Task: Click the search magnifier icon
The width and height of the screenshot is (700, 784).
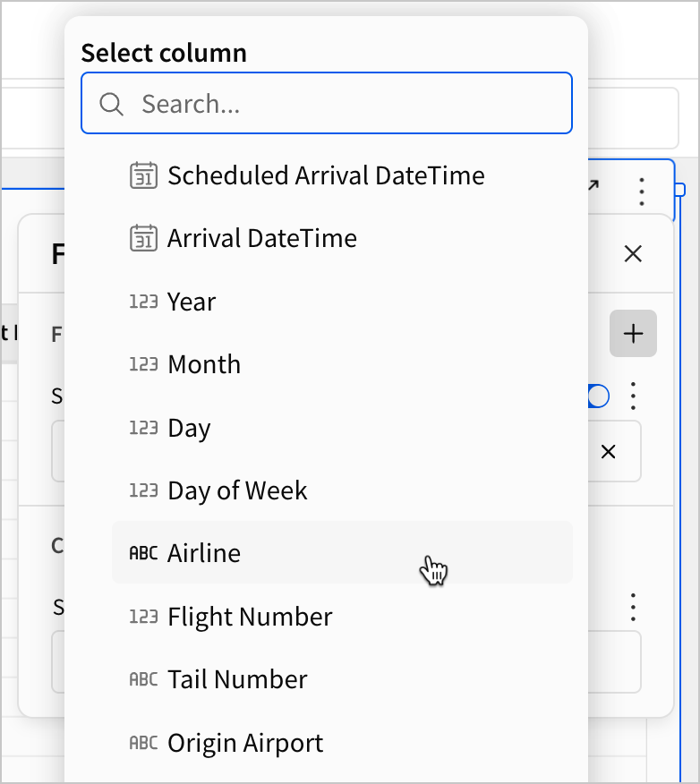Action: coord(111,104)
